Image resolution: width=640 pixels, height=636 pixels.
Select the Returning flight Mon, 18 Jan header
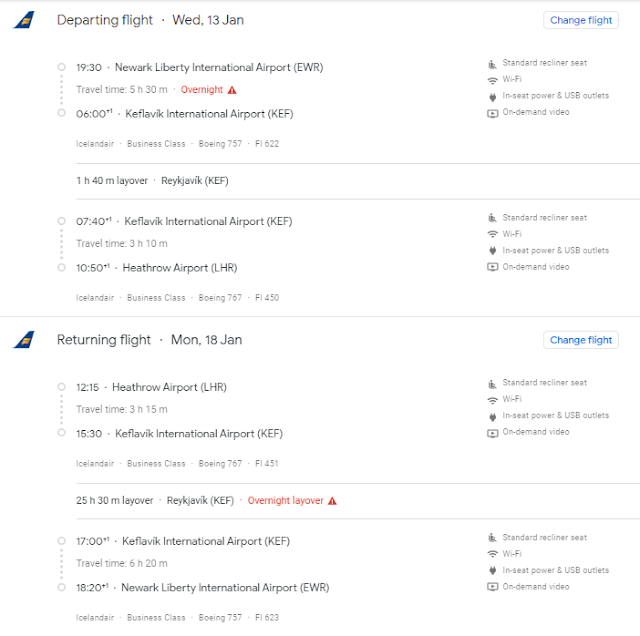[149, 340]
